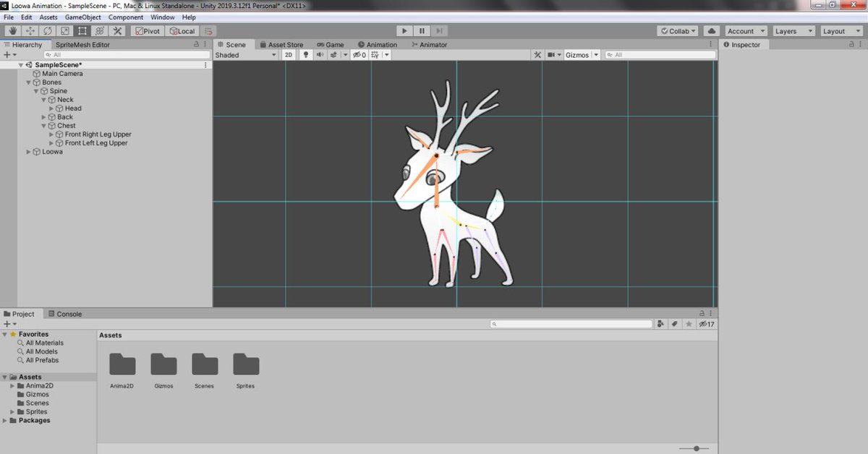Select Front Right Leg Upper bone
This screenshot has width=868, height=454.
pos(98,134)
